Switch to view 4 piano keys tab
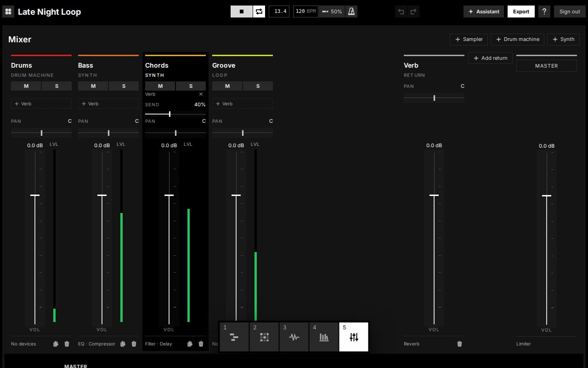The height and width of the screenshot is (368, 588). [x=324, y=337]
